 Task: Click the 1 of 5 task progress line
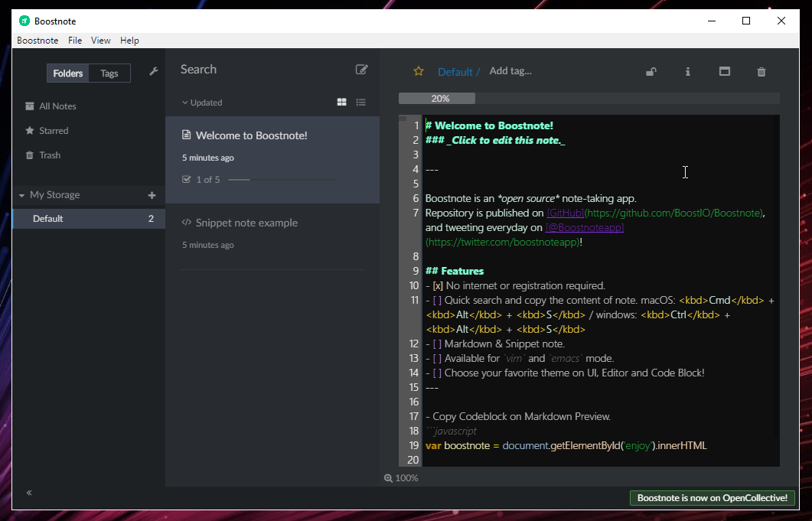282,180
